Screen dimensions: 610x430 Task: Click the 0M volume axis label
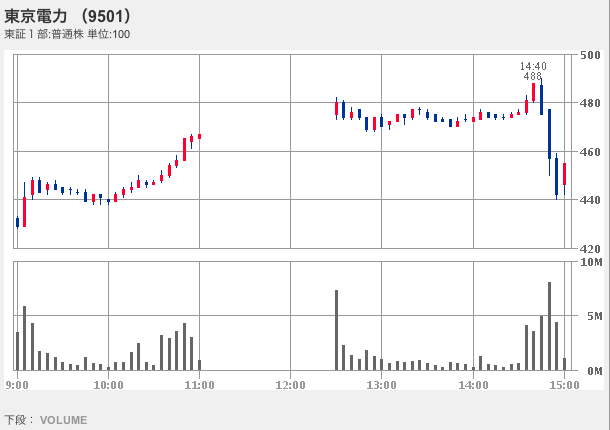pyautogui.click(x=595, y=371)
